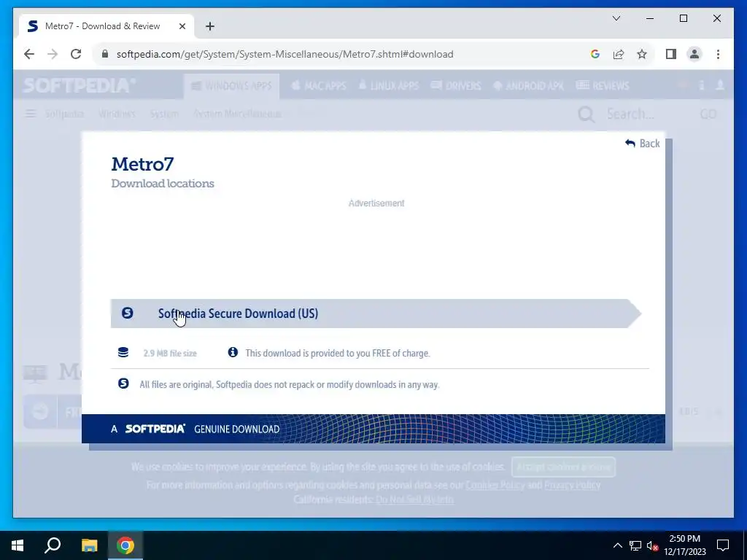Click the Softpedia logo in the Genuine Download banner
The image size is (747, 560).
155,429
